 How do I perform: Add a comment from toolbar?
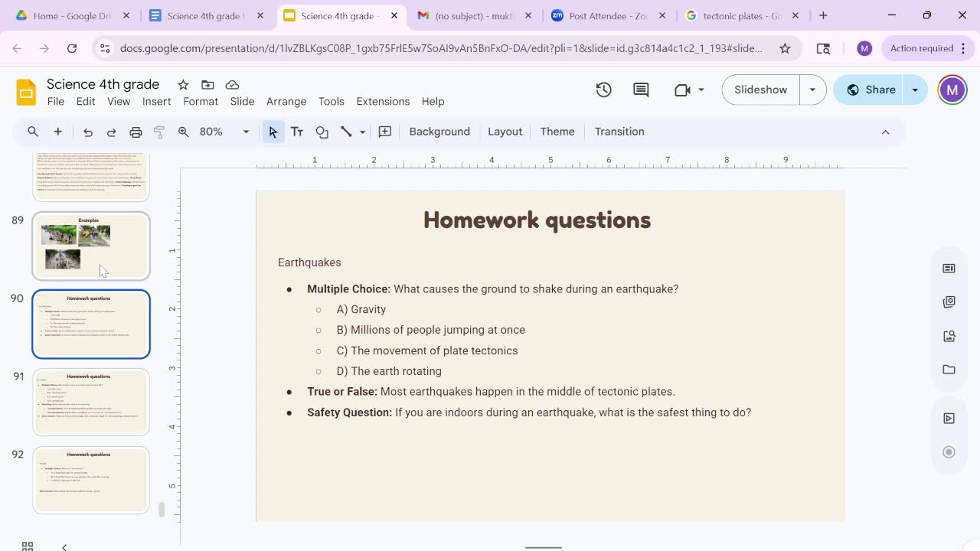[385, 132]
